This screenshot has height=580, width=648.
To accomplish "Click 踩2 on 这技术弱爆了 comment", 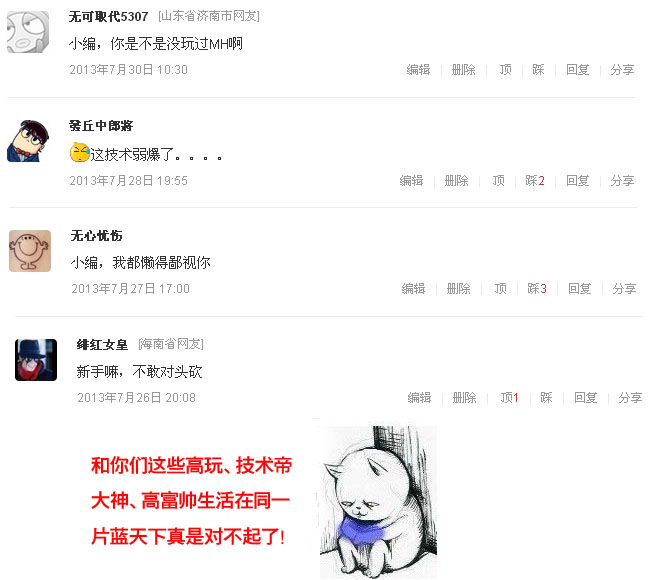I will [535, 181].
